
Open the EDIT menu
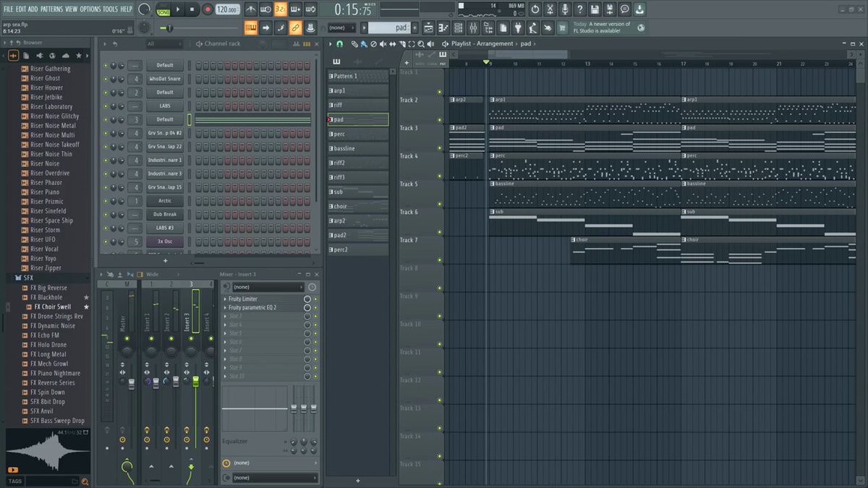click(x=21, y=9)
